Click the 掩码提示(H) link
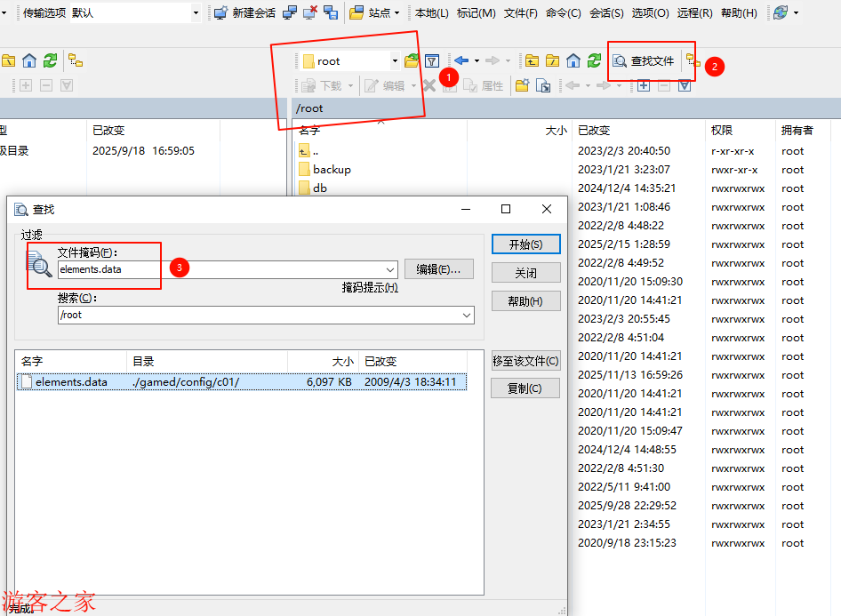 pos(370,288)
